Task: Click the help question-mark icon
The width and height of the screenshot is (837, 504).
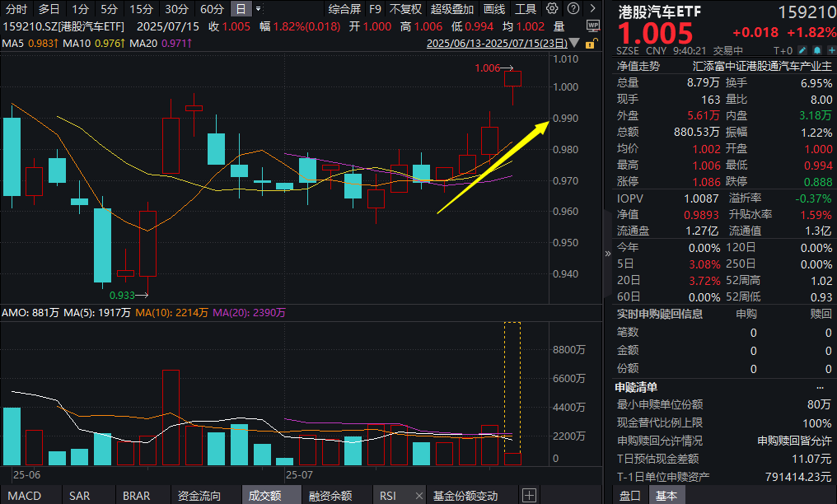Action: tap(572, 8)
